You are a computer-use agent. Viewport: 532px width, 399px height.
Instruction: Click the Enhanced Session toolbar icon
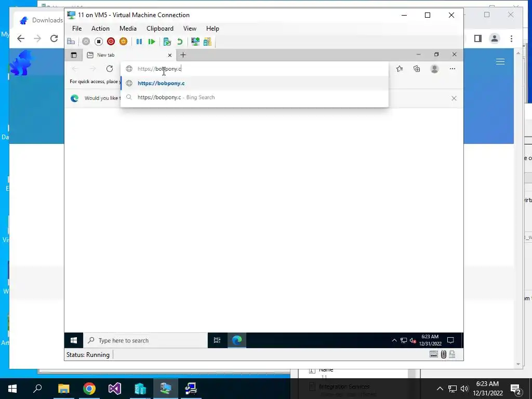click(x=195, y=42)
